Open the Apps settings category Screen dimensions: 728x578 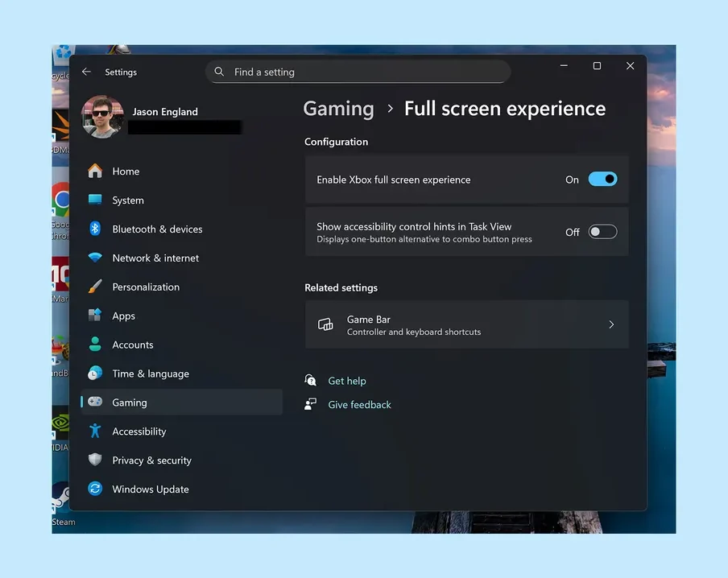124,316
